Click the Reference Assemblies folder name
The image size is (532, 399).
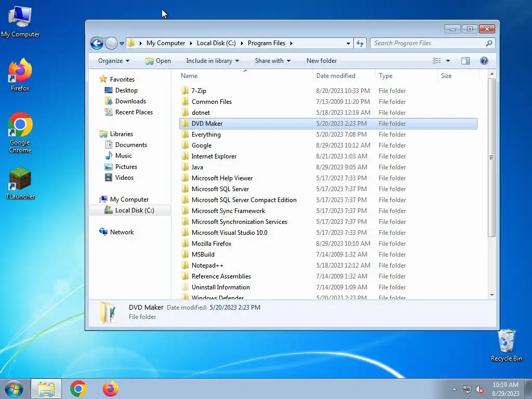[221, 276]
